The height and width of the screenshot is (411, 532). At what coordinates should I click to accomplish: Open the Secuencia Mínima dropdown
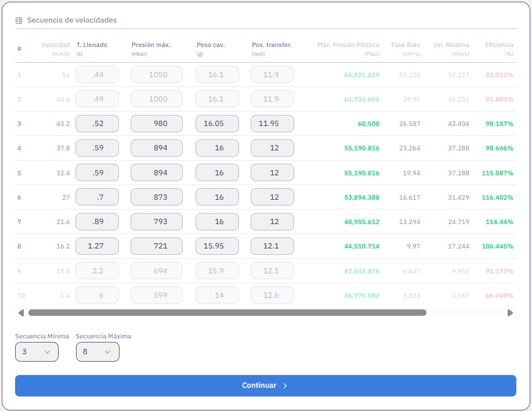point(37,352)
